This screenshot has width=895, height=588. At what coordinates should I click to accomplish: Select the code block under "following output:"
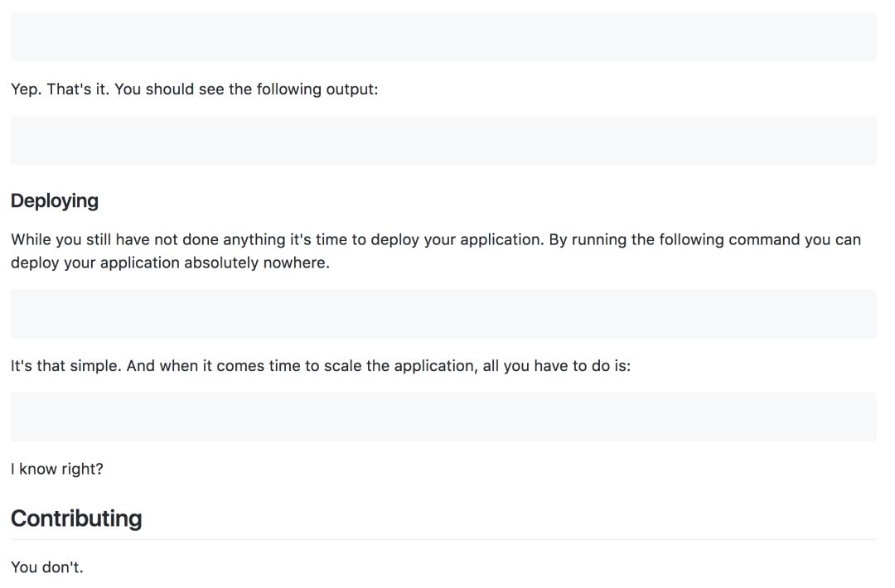[443, 140]
